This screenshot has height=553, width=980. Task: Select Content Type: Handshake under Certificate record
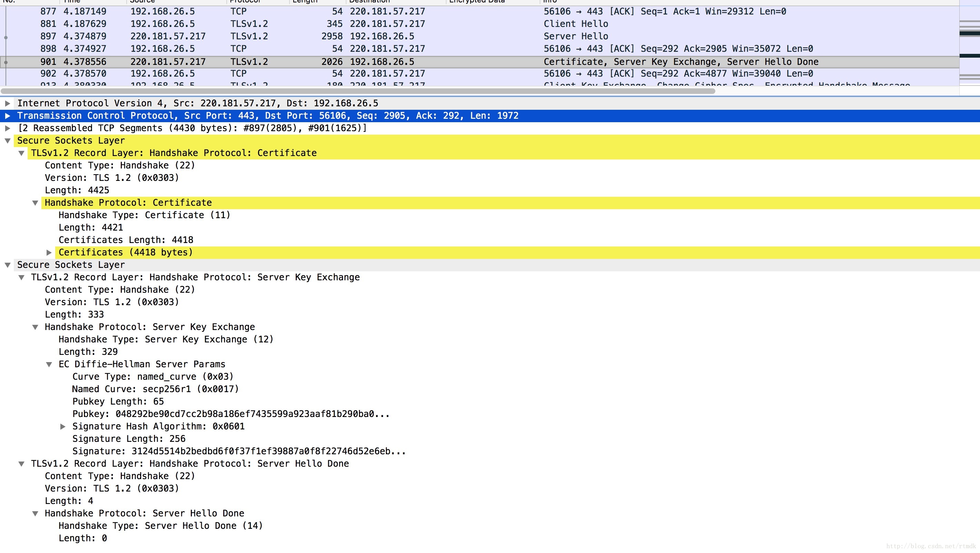coord(120,166)
